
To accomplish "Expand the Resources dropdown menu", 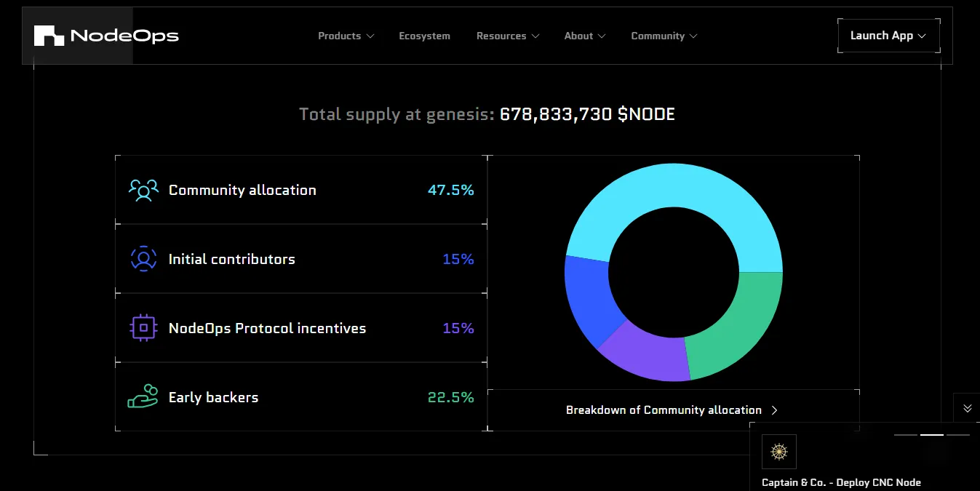I will tap(507, 36).
